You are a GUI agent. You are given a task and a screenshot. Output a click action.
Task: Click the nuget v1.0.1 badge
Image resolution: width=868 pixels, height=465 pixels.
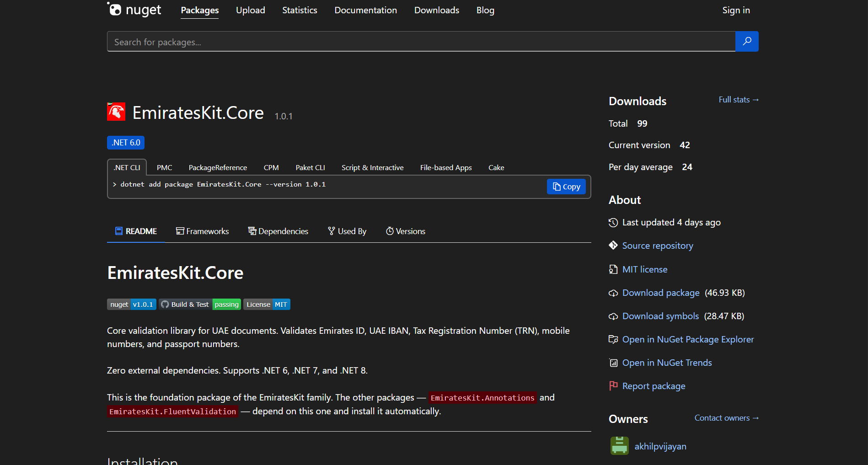click(x=132, y=305)
